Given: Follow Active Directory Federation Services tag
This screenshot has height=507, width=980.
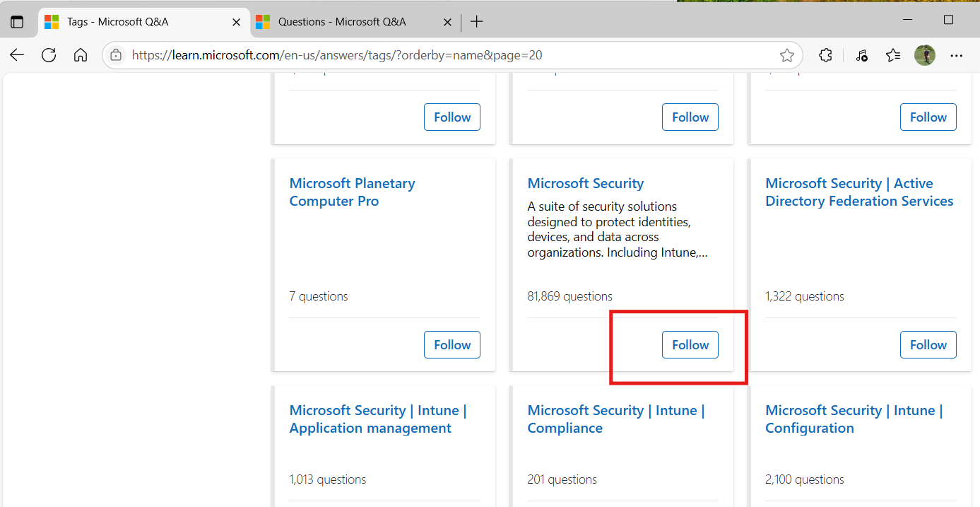Looking at the screenshot, I should click(x=928, y=345).
